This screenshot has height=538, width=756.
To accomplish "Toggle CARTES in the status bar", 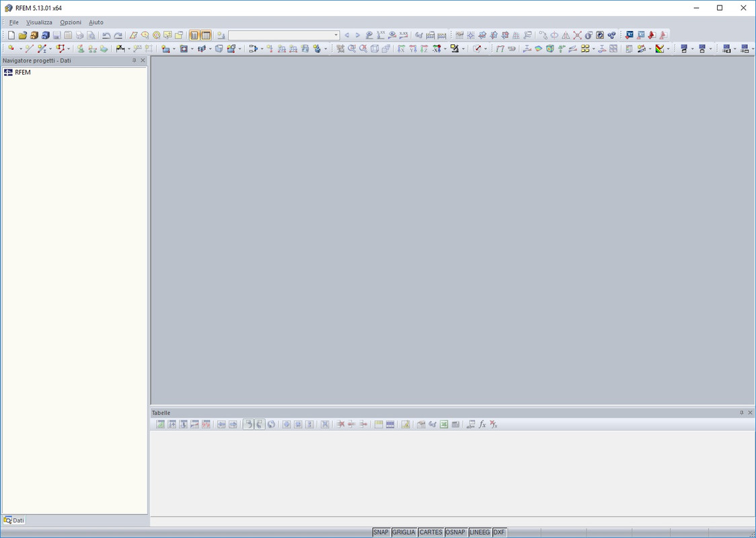I will pyautogui.click(x=430, y=532).
